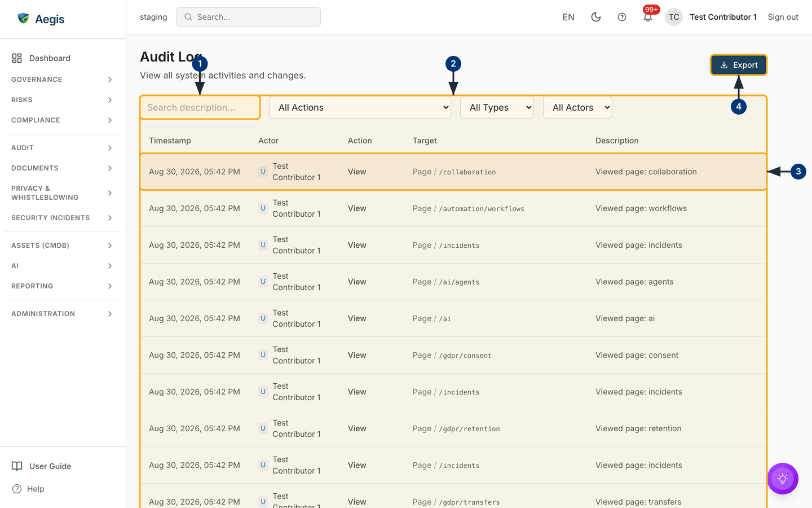812x508 pixels.
Task: Expand the Documents section
Action: 63,168
